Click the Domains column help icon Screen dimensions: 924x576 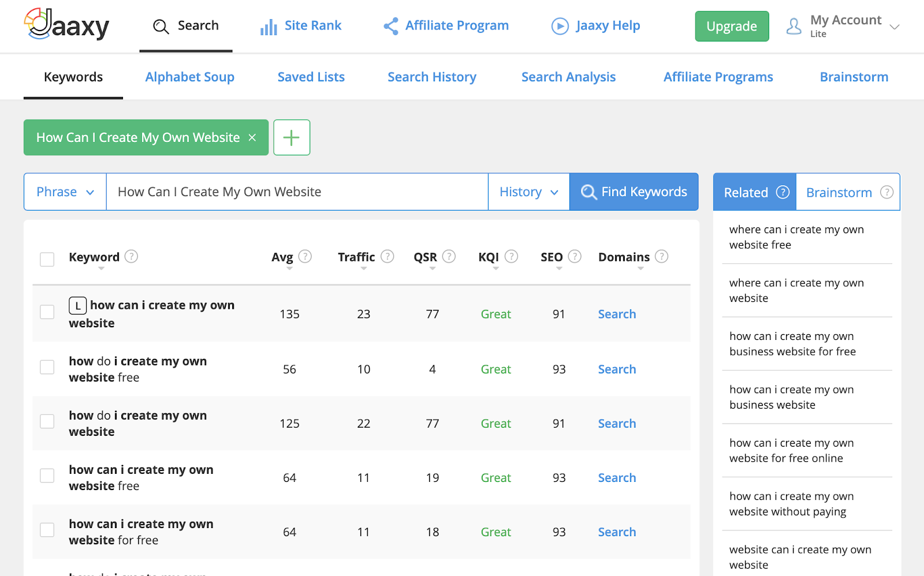pos(662,256)
